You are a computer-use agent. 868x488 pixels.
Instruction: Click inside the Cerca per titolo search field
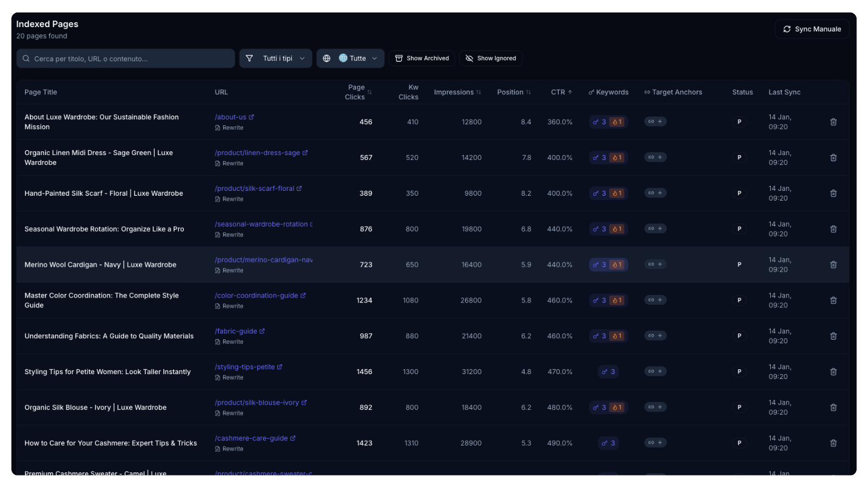pyautogui.click(x=125, y=58)
